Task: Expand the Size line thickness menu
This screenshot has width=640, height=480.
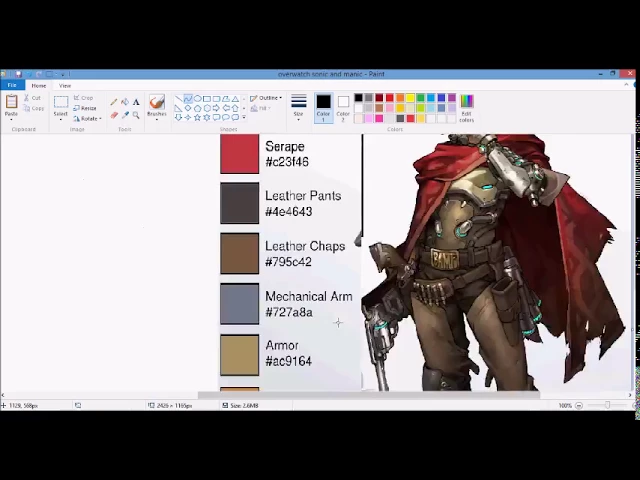Action: [x=298, y=107]
